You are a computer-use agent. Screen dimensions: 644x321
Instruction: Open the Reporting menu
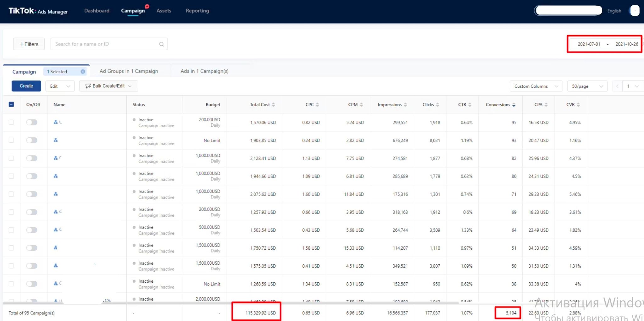tap(197, 11)
